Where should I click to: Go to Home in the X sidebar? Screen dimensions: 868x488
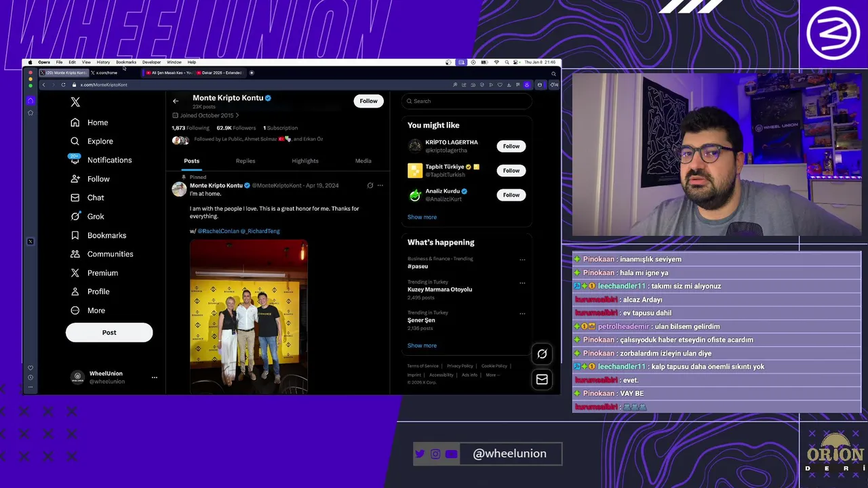[90, 123]
